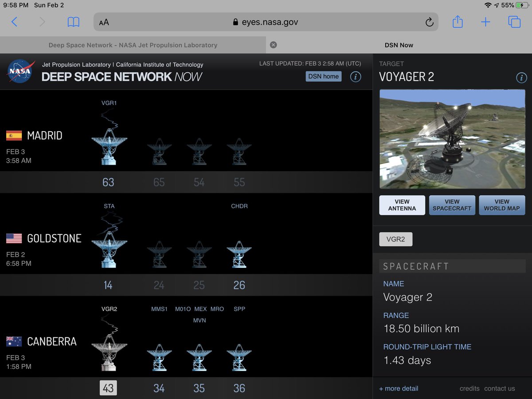Select the VGR2 spacecraft tag button
This screenshot has width=532, height=399.
tap(396, 239)
